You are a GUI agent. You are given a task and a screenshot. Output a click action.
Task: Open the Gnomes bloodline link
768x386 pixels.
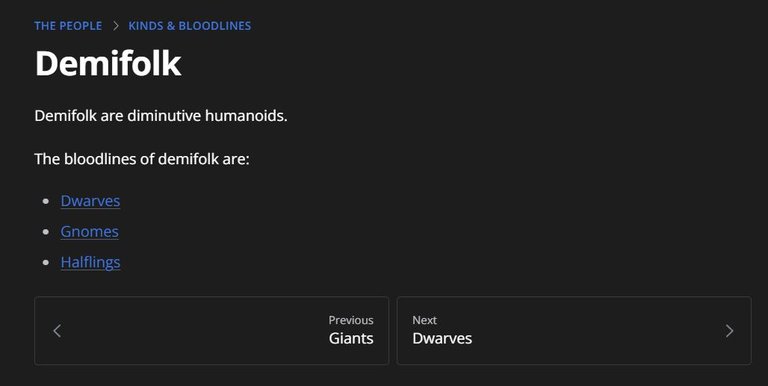click(90, 231)
